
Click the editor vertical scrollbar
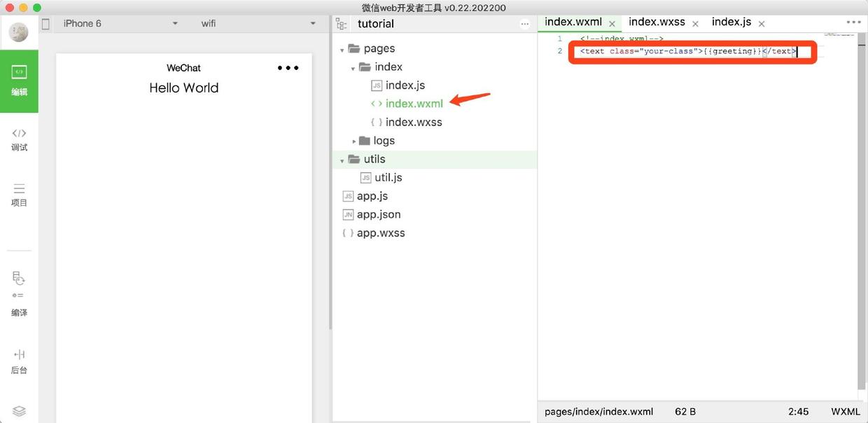pyautogui.click(x=862, y=210)
